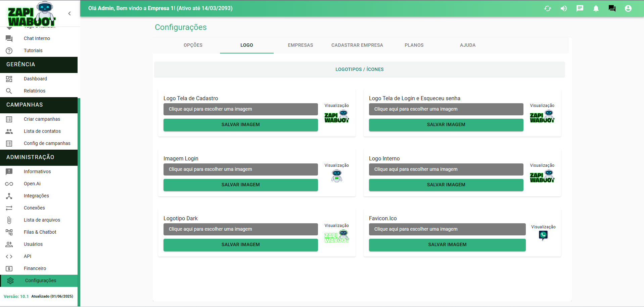Choose image for Favicon.Ico

(x=447, y=229)
